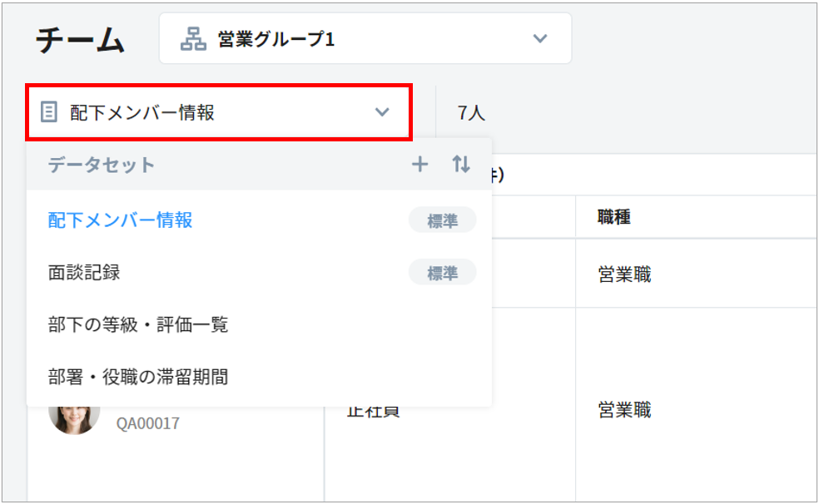Viewport: 819px width, 504px height.
Task: Click the 標準 badge next to 配下メンバー情報
Action: tap(442, 220)
